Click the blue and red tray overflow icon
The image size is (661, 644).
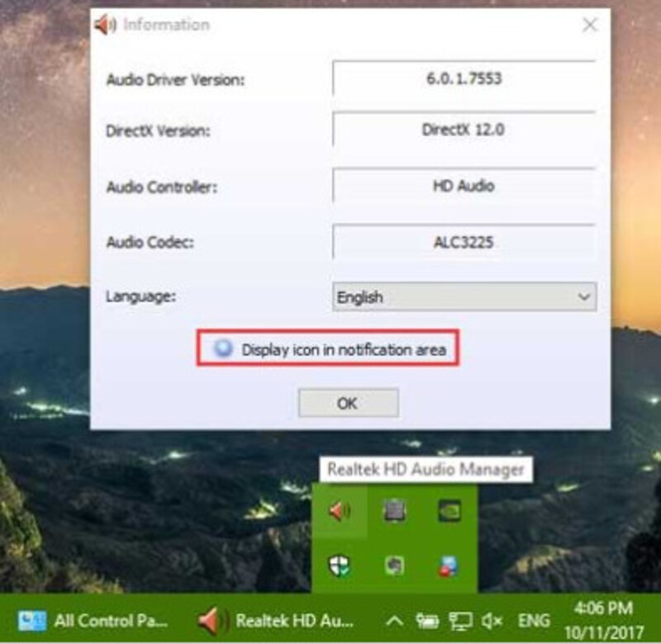pos(449,566)
